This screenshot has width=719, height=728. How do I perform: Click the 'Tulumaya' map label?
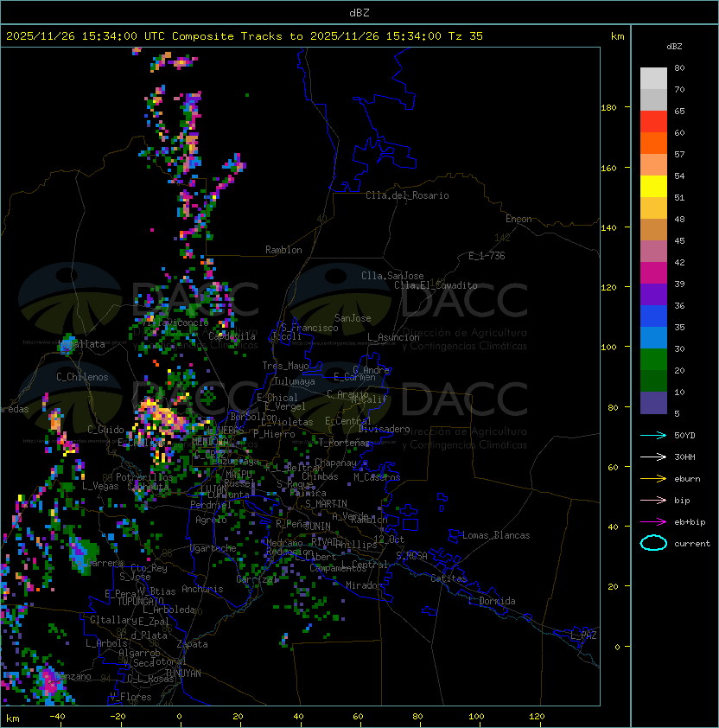coord(295,381)
